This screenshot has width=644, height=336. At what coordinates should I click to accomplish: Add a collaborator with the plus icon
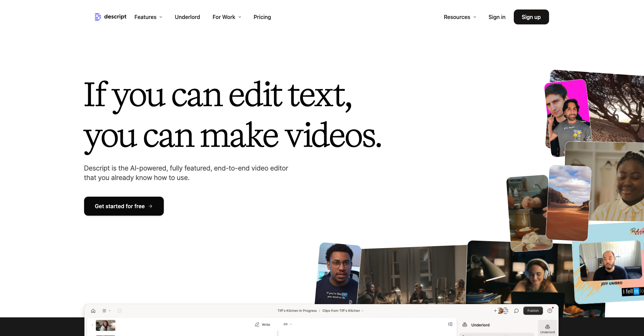coord(495,310)
